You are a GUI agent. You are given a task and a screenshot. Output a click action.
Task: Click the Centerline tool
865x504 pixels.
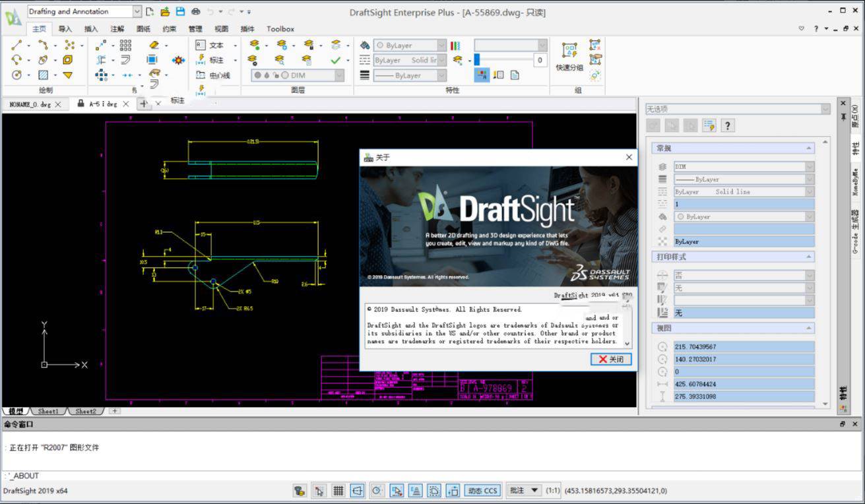click(x=213, y=75)
